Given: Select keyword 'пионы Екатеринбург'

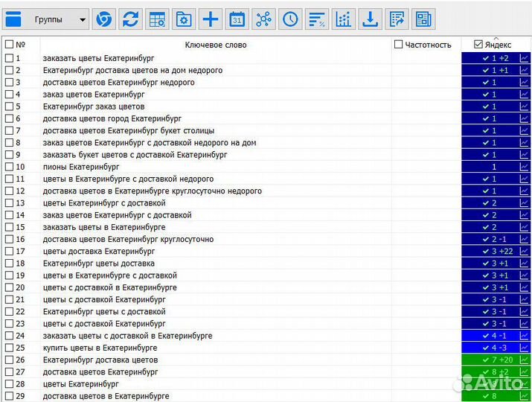Looking at the screenshot, I should tap(81, 167).
